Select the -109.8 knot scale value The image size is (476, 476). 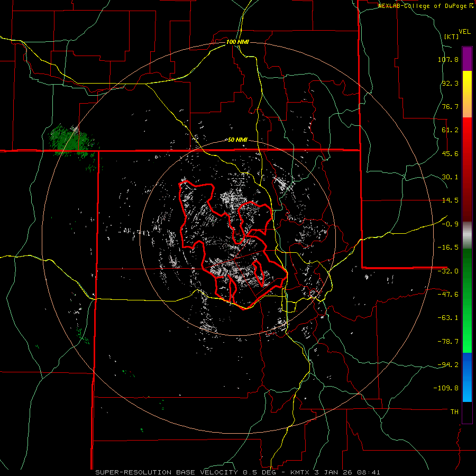coord(446,388)
